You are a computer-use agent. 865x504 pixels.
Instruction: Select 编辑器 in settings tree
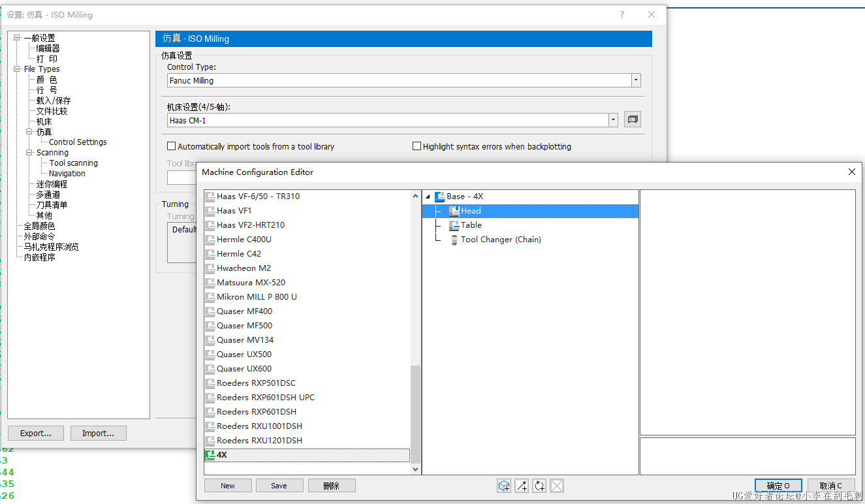pos(48,48)
